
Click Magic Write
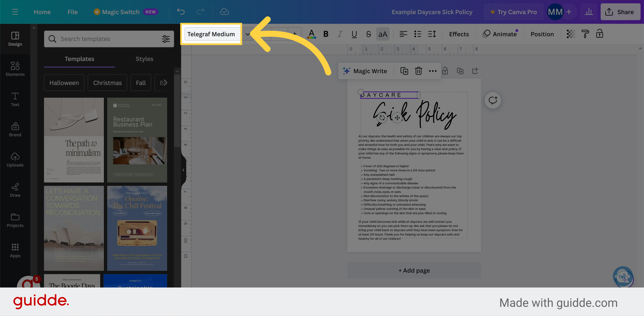click(x=365, y=71)
